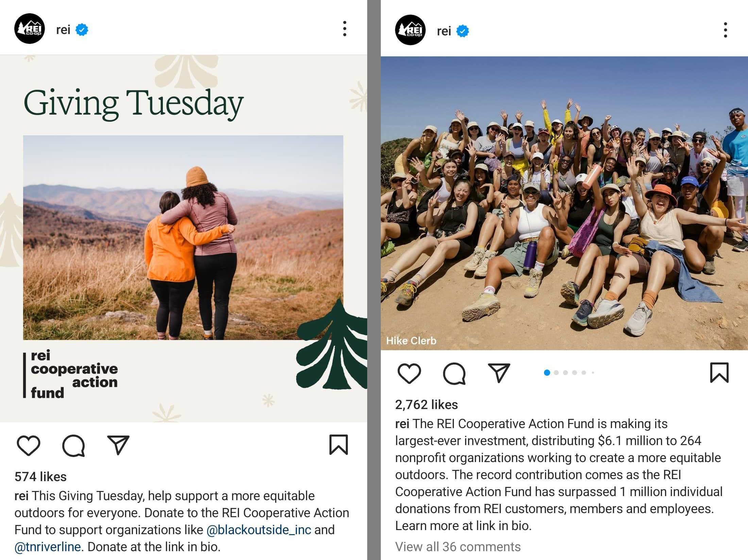Comment on the Hike Clerb photo post
The image size is (748, 560).
click(x=454, y=373)
